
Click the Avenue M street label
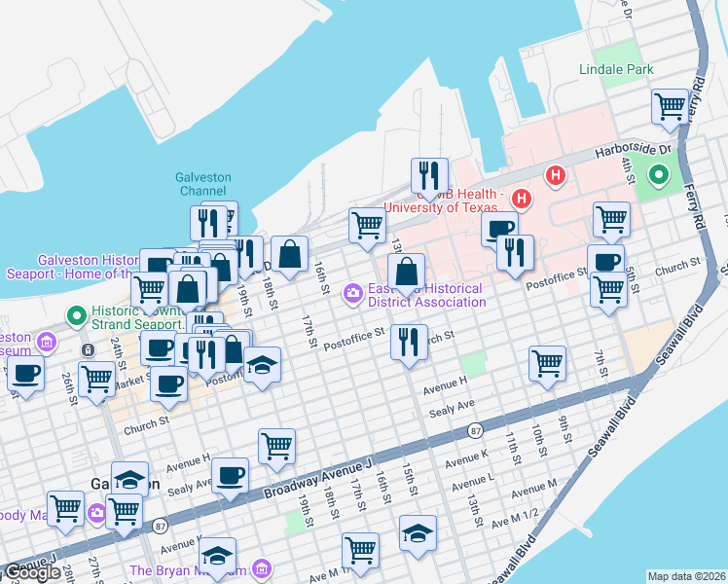534,489
